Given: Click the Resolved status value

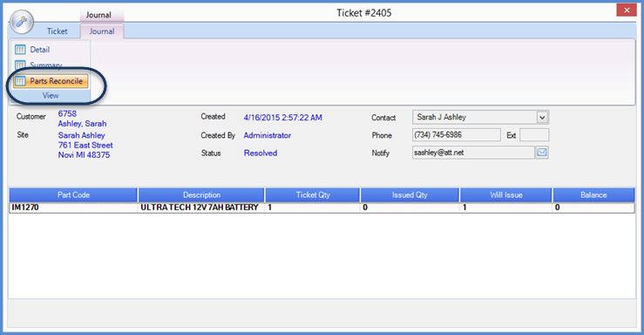Looking at the screenshot, I should pyautogui.click(x=261, y=153).
